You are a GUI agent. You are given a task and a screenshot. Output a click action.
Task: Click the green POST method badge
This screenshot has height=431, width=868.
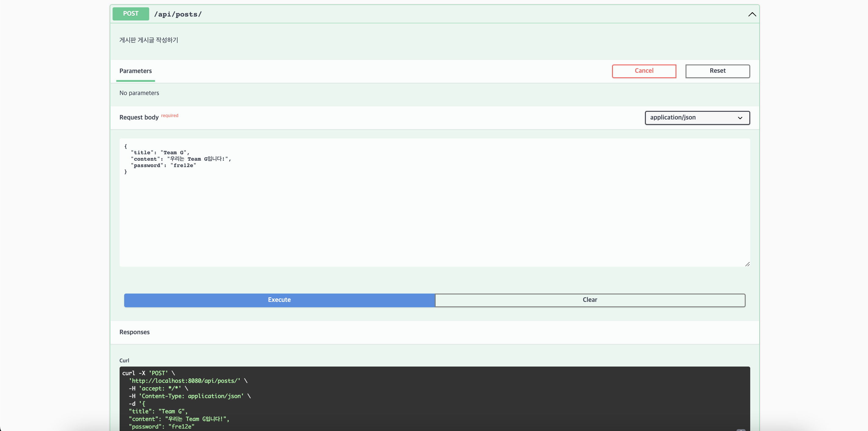(x=130, y=14)
